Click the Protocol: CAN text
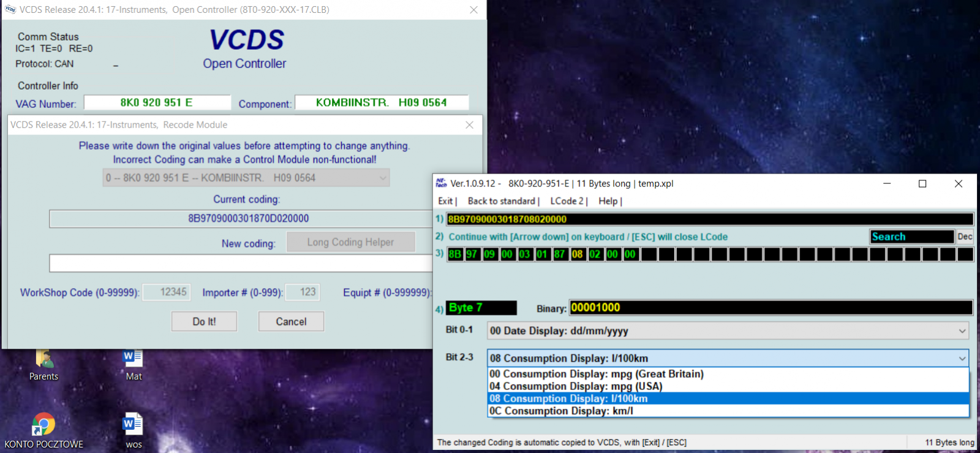This screenshot has width=980, height=453. [x=45, y=64]
